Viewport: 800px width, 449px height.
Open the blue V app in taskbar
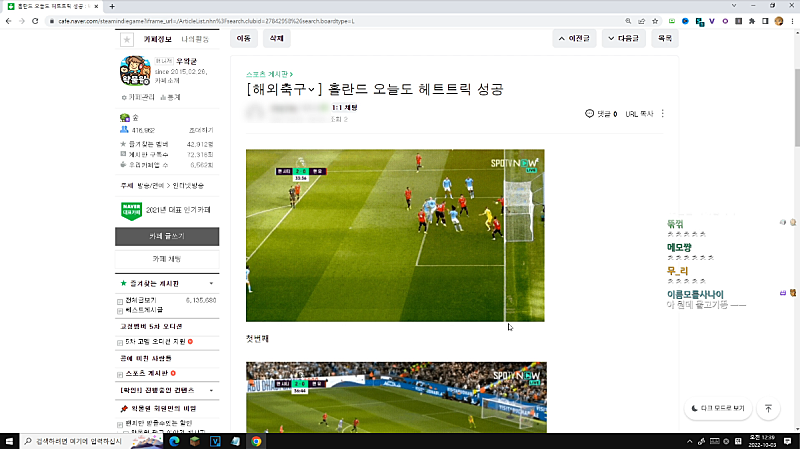215,441
